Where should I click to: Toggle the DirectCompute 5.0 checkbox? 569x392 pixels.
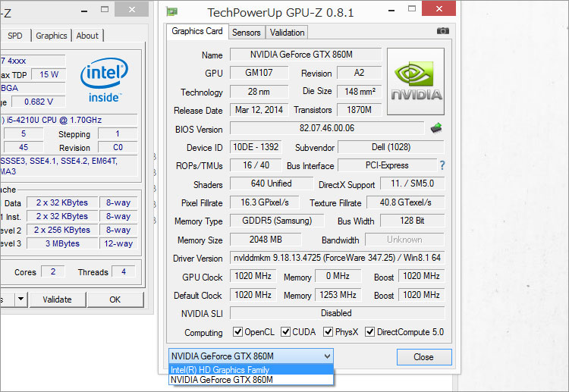(369, 332)
